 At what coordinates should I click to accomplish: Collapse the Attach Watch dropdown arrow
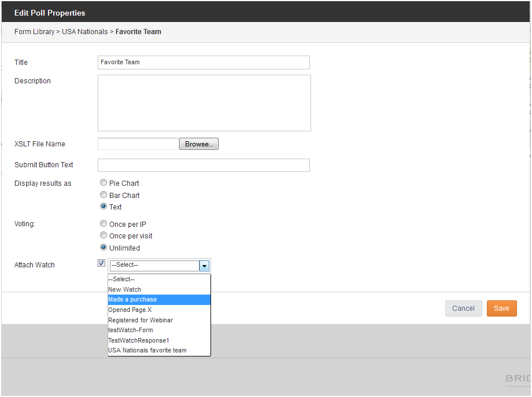click(x=204, y=266)
